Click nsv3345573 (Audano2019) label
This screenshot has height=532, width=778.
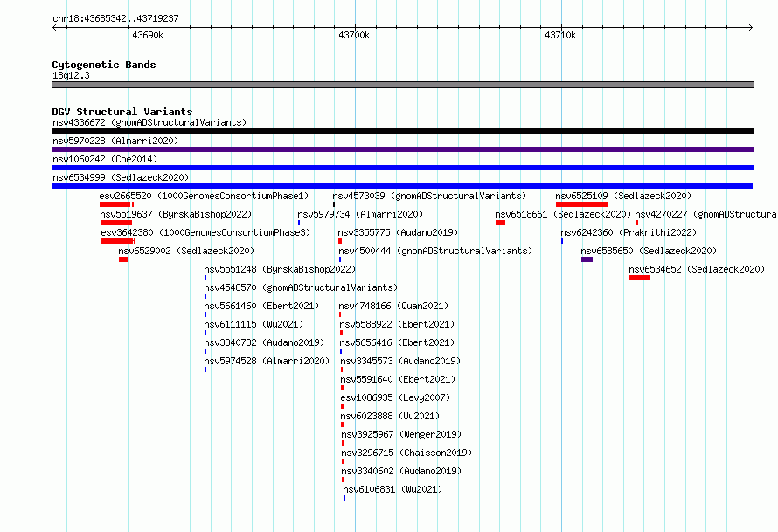400,361
